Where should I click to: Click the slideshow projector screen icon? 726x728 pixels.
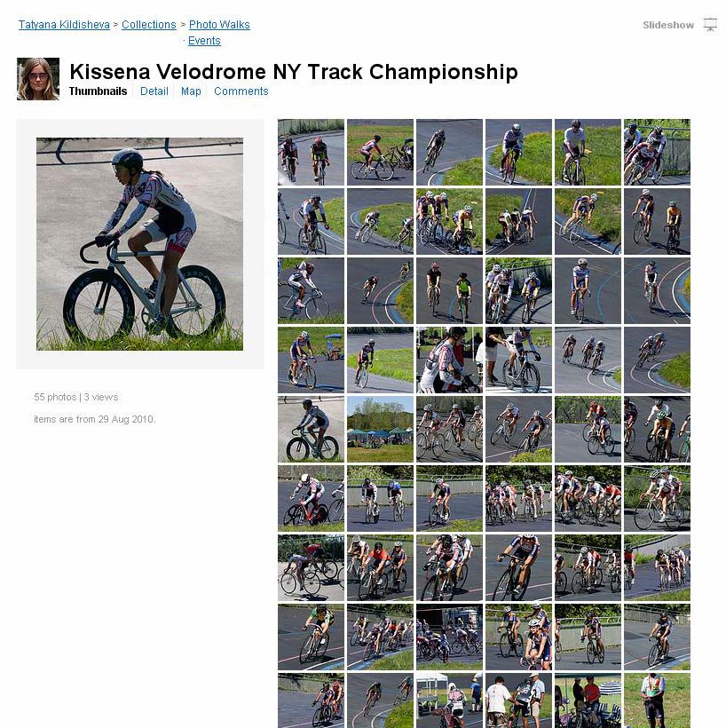tap(710, 25)
